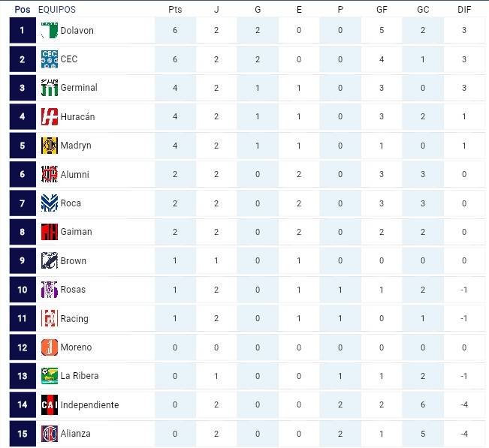Click the Independiente CAI badge
Viewport: 489px width, 448px height.
coord(50,404)
